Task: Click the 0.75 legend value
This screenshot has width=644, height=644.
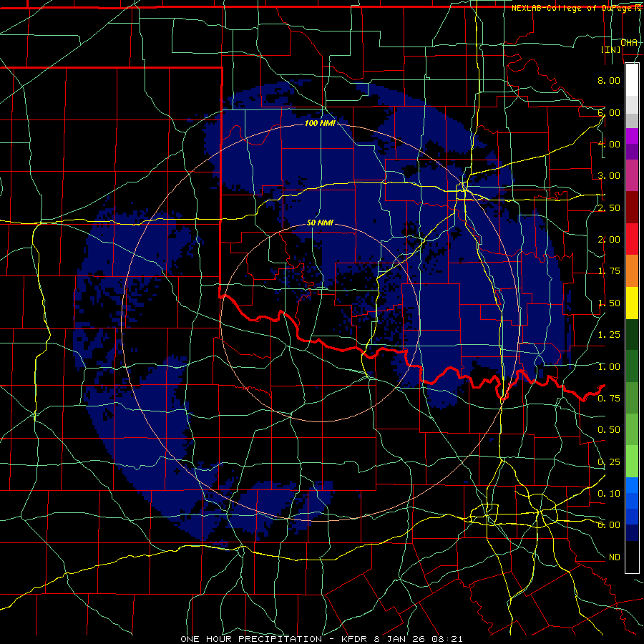Action: point(609,399)
